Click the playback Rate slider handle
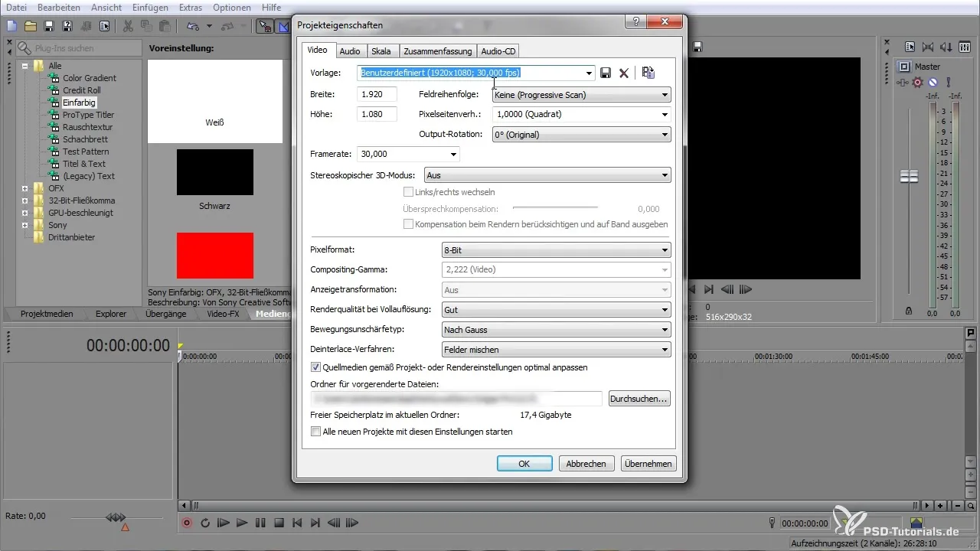 (x=115, y=517)
